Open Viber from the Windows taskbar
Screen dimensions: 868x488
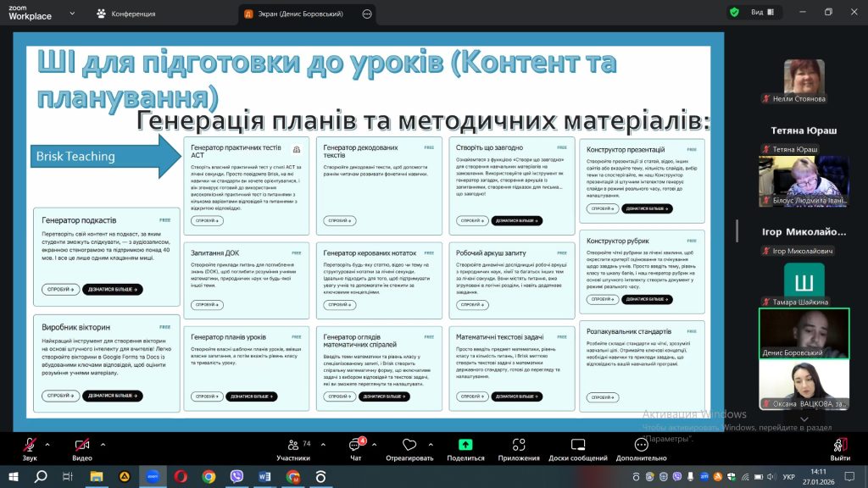tap(236, 476)
